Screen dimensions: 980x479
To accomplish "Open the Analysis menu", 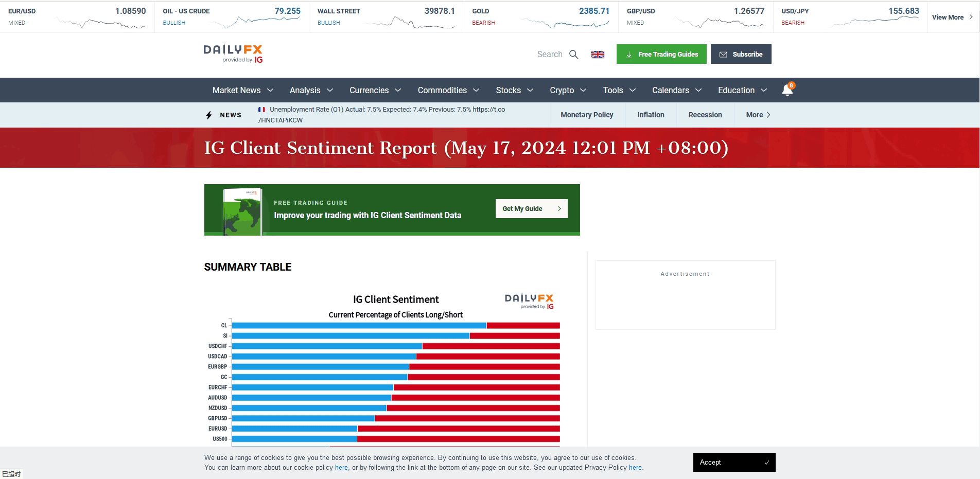I will click(305, 90).
